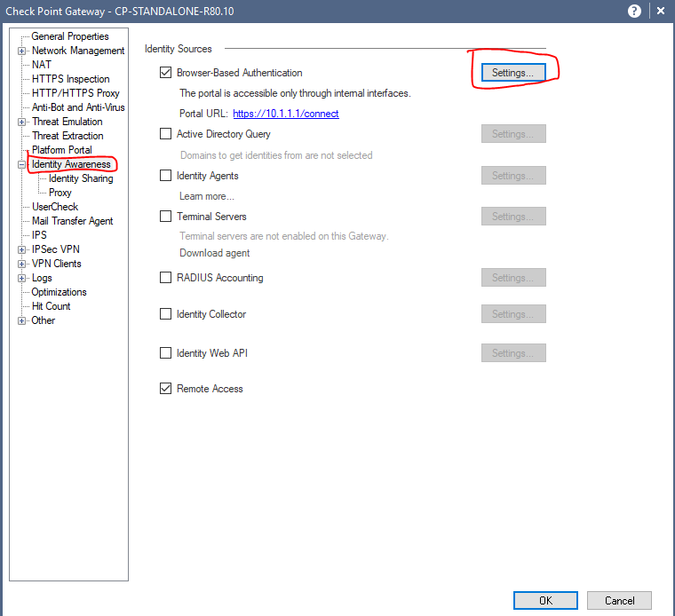Screen dimensions: 675x616
Task: Expand the Logs tree node
Action: [x=22, y=278]
